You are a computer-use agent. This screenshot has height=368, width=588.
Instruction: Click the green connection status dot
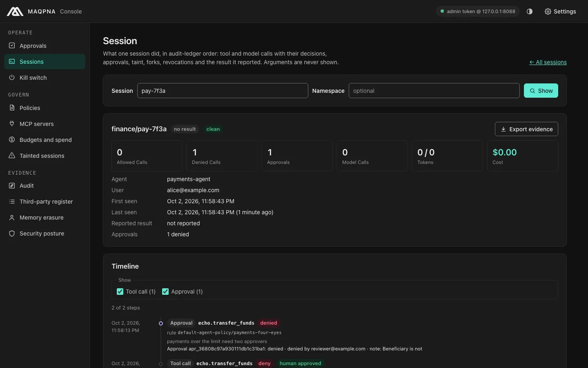coord(442,11)
